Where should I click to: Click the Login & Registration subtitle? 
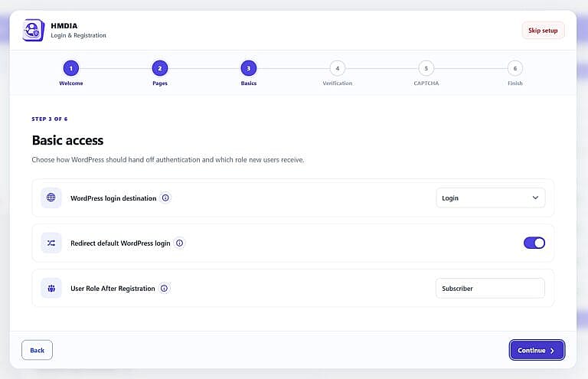click(78, 35)
